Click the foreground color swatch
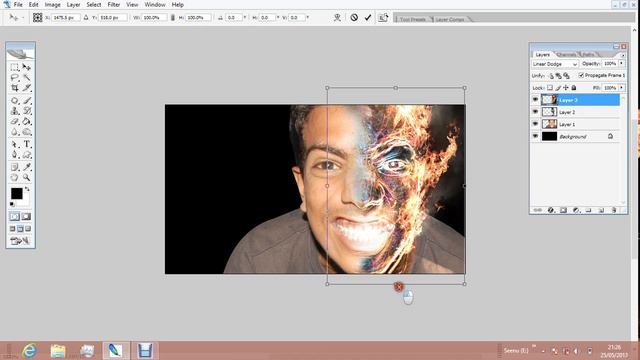 (17, 193)
